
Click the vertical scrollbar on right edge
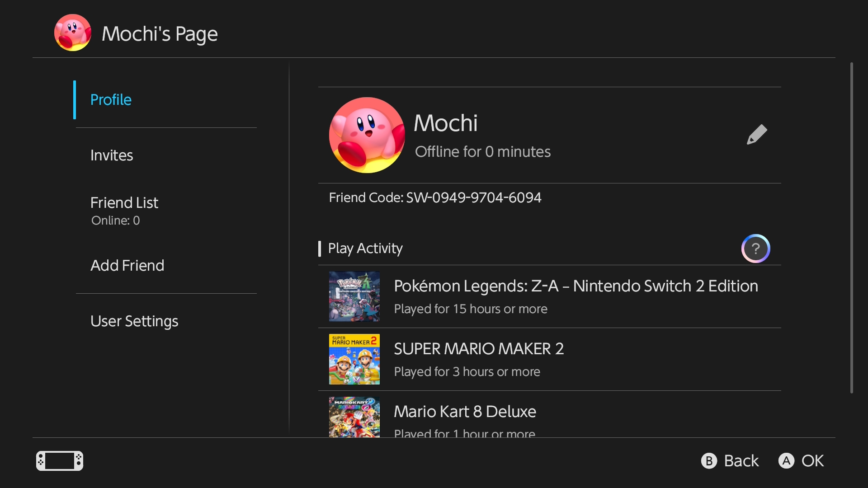[851, 228]
